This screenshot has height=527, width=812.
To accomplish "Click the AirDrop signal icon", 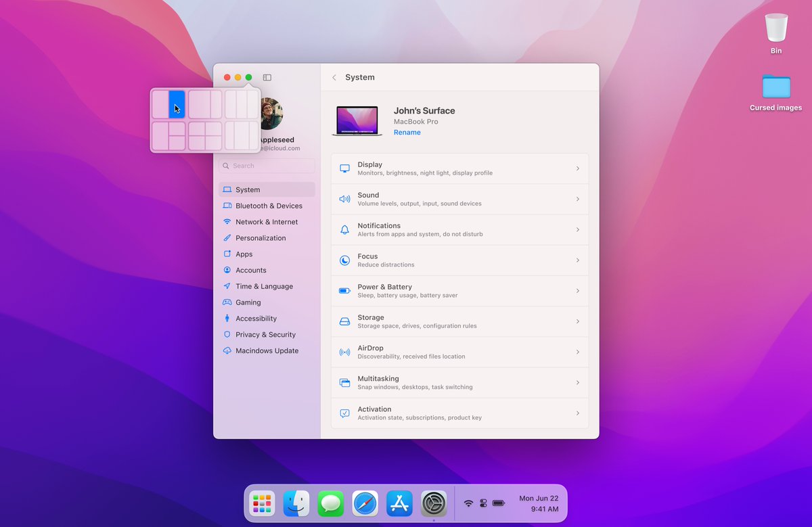I will point(344,352).
